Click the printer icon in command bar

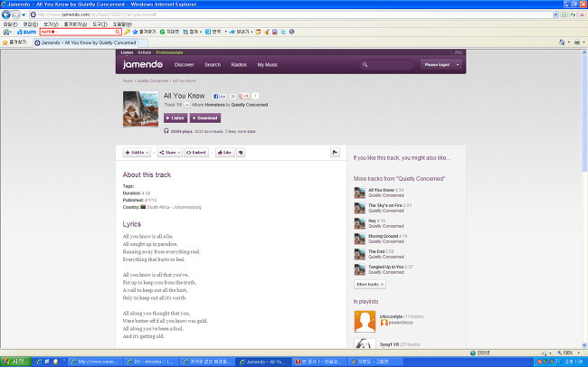(x=577, y=42)
